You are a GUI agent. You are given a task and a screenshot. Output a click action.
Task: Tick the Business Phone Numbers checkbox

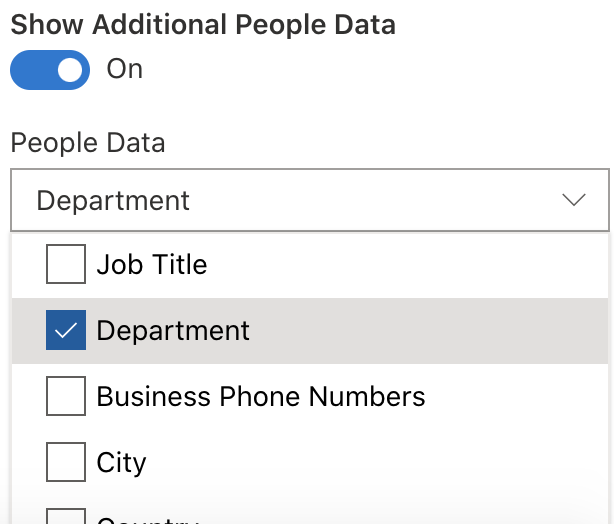coord(66,397)
